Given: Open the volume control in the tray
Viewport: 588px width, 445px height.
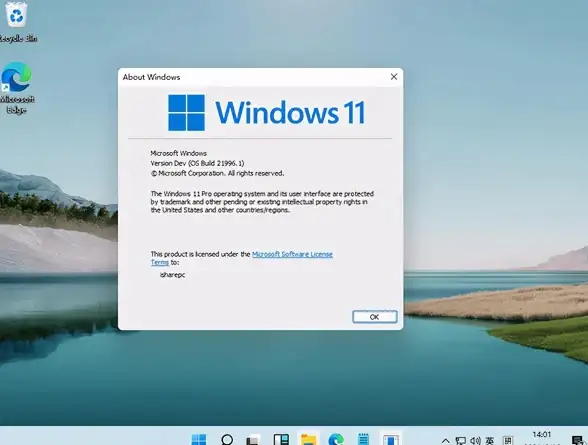Looking at the screenshot, I should click(475, 441).
